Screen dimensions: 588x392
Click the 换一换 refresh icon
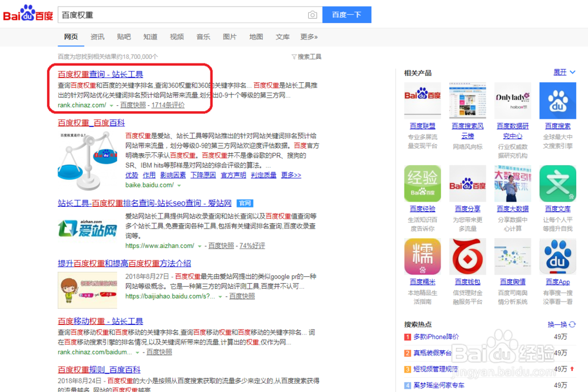(572, 324)
